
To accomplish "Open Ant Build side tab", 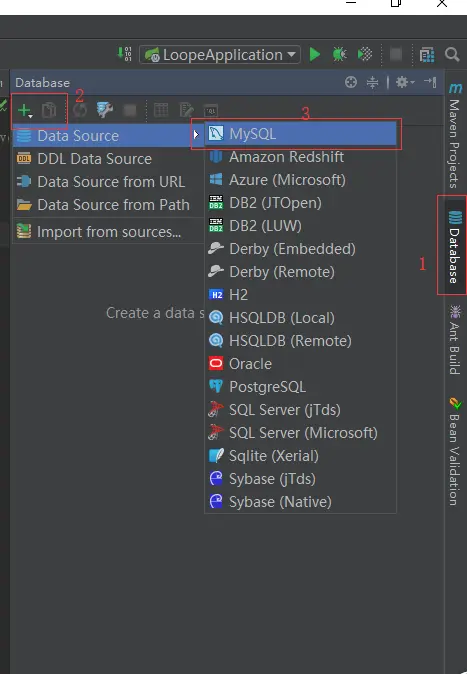I will 455,340.
